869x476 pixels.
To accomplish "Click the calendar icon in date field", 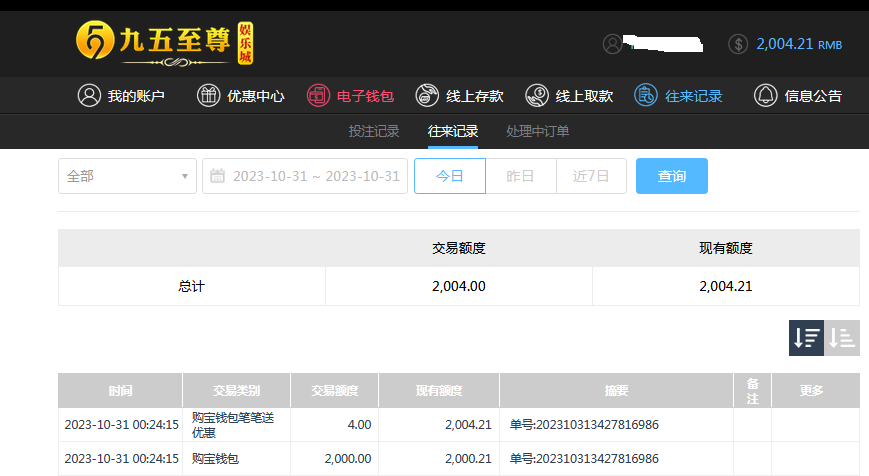I will coord(218,176).
